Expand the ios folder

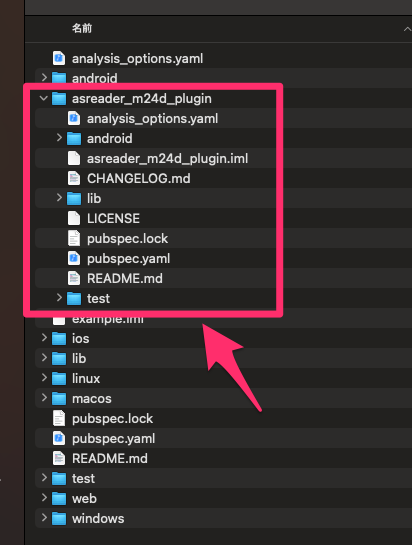click(44, 337)
